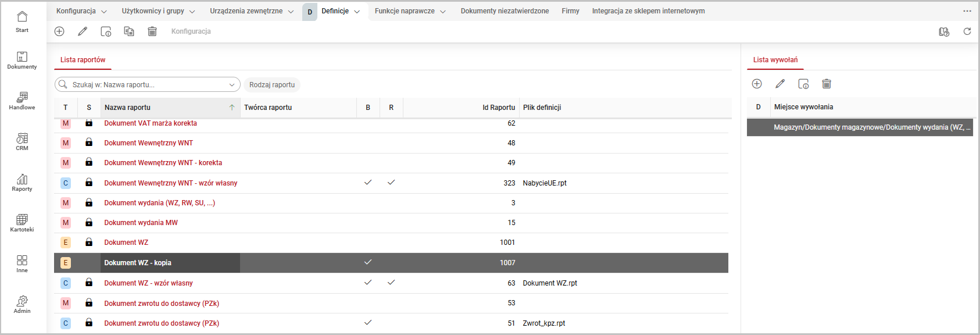
Task: Toggle B checkmark for Dokument WZ - kopia
Action: click(368, 262)
